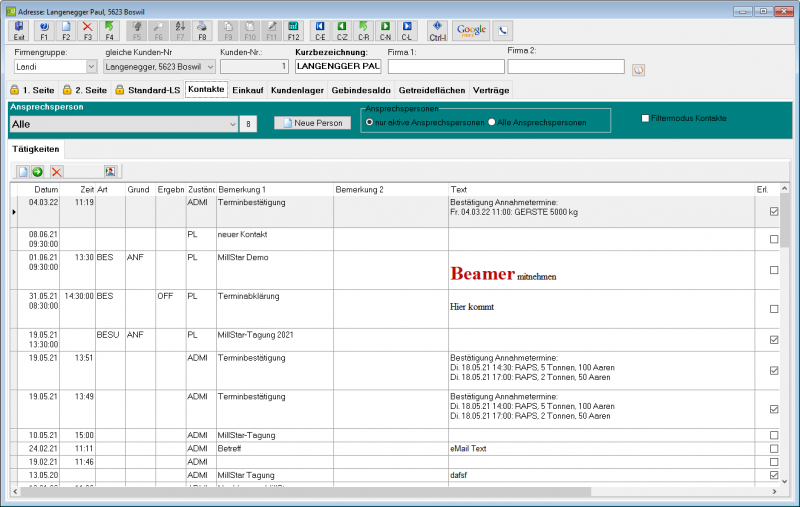Select the 'MillStar Tagung' cell dated 13.05.20
Viewport: 800px width, 507px height.
[274, 475]
